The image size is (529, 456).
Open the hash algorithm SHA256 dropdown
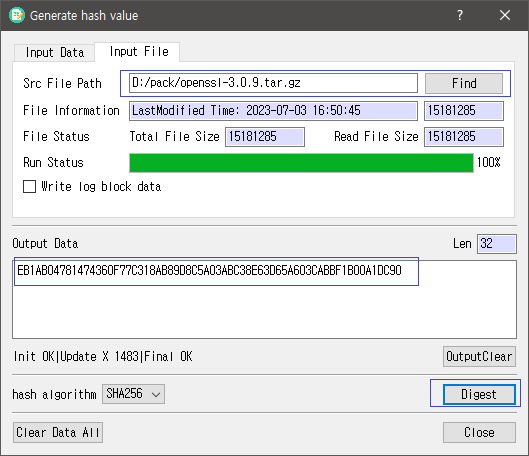pyautogui.click(x=133, y=394)
